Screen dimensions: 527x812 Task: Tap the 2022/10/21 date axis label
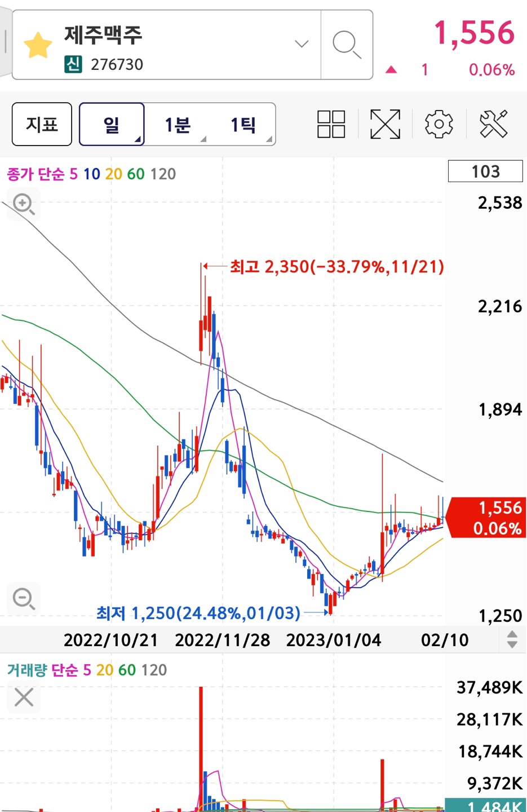110,640
